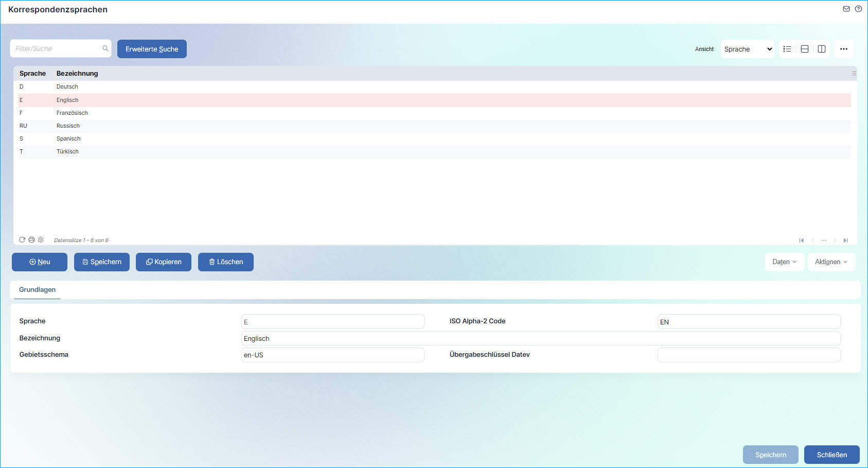868x468 pixels.
Task: Click the Übergabeschlüssel Datev input field
Action: 749,355
